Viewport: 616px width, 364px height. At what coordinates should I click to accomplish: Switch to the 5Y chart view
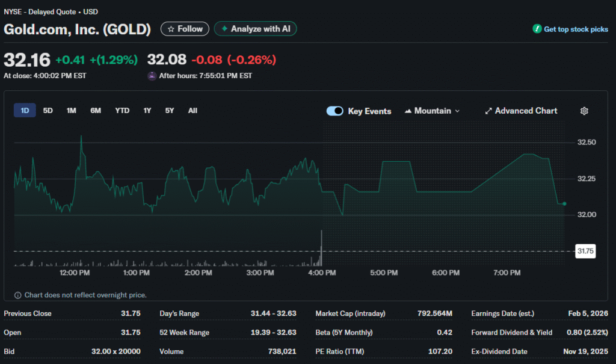[170, 111]
